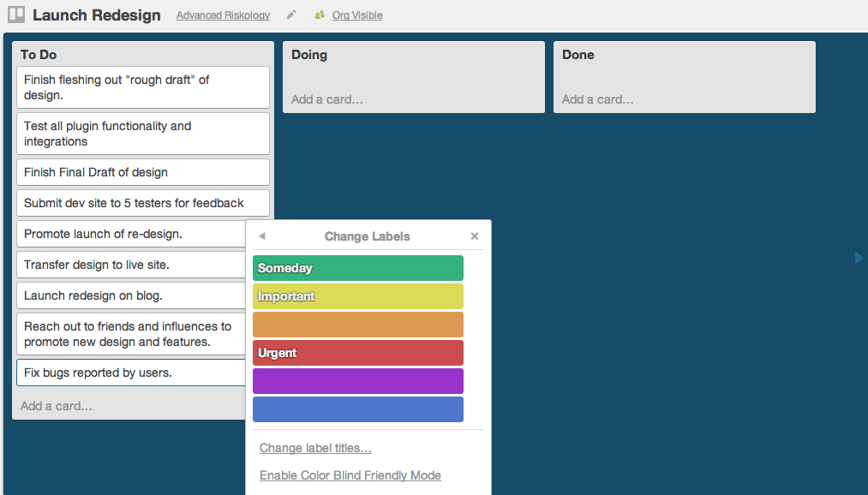Select the unnamed orange label swatch
Viewport: 868px width, 495px height.
(x=357, y=325)
